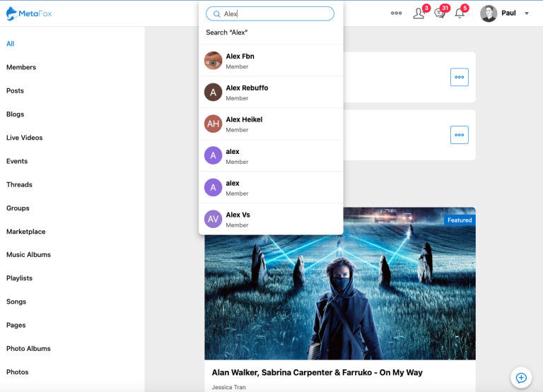The image size is (543, 392).
Task: Select Alex Fbn from search results
Action: point(271,61)
